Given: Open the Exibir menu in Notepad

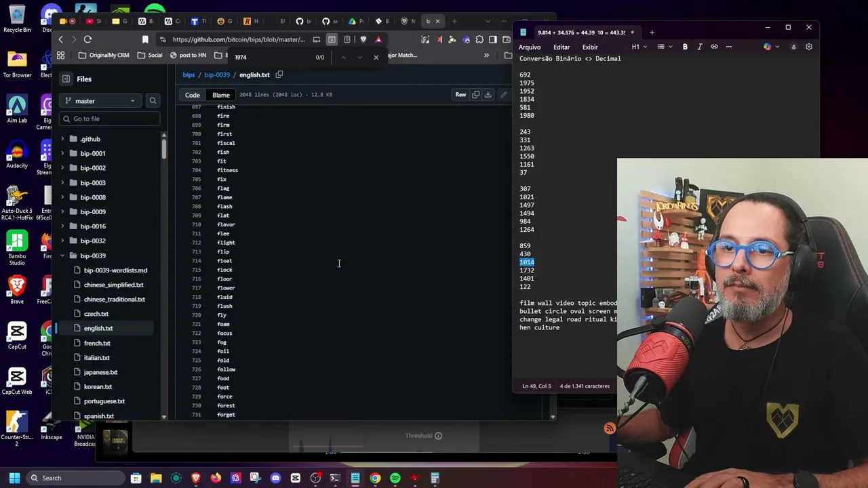Looking at the screenshot, I should click(590, 47).
